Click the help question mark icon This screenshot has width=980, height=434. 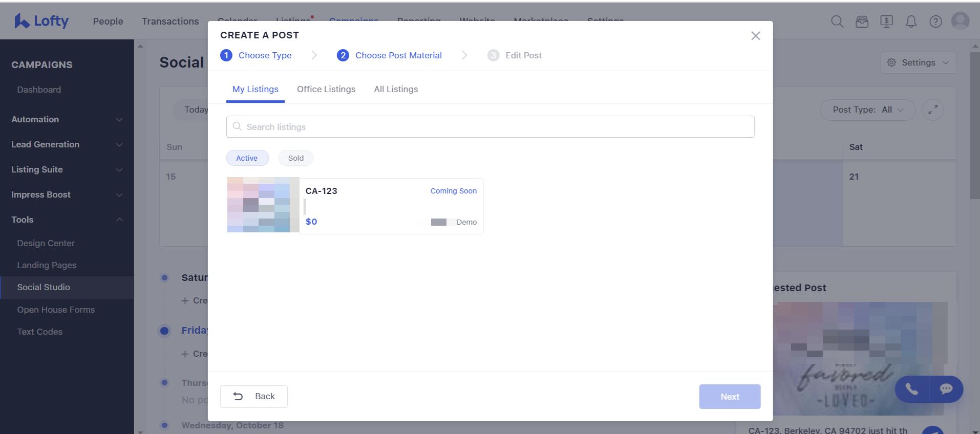pyautogui.click(x=935, y=21)
